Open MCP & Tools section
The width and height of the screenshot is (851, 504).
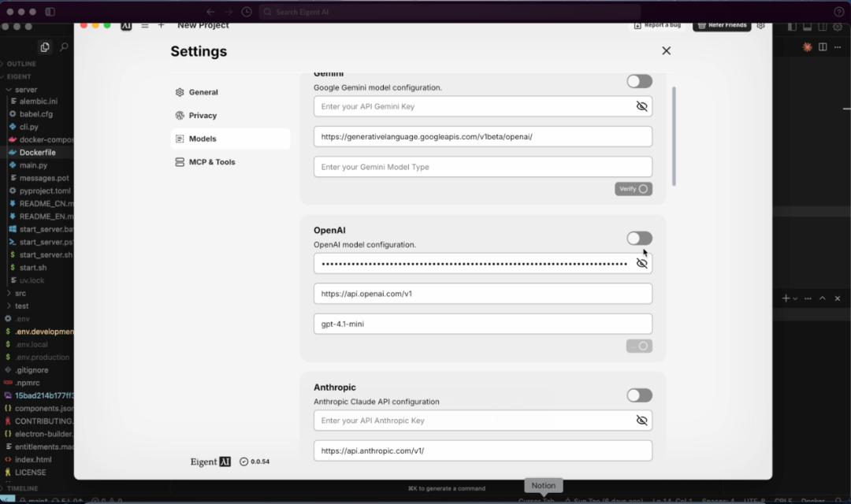pyautogui.click(x=230, y=162)
